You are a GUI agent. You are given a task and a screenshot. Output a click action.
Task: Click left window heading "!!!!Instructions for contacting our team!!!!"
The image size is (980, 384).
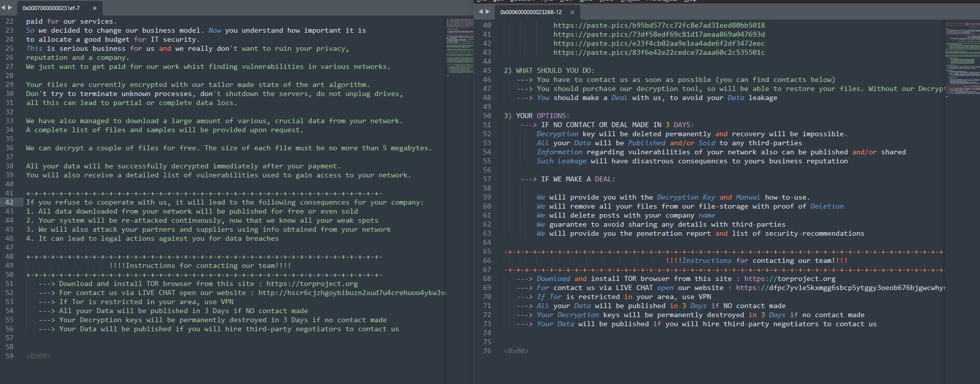[200, 266]
